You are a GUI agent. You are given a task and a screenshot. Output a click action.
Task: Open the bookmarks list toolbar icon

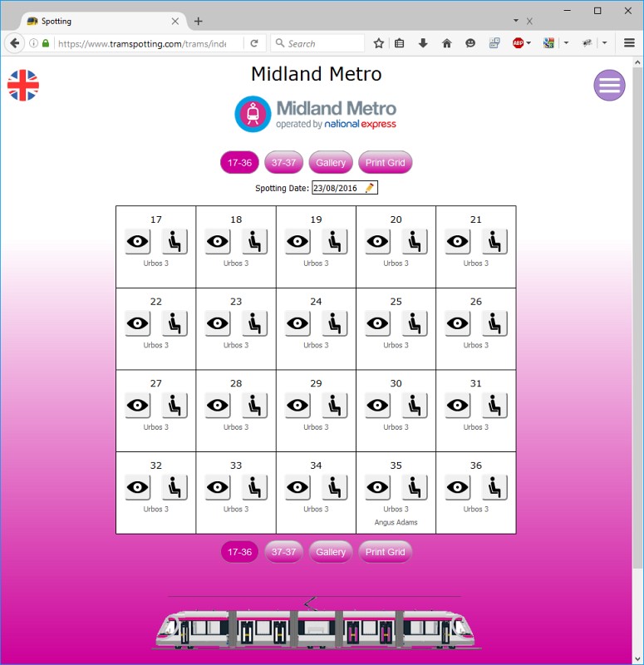coord(400,43)
